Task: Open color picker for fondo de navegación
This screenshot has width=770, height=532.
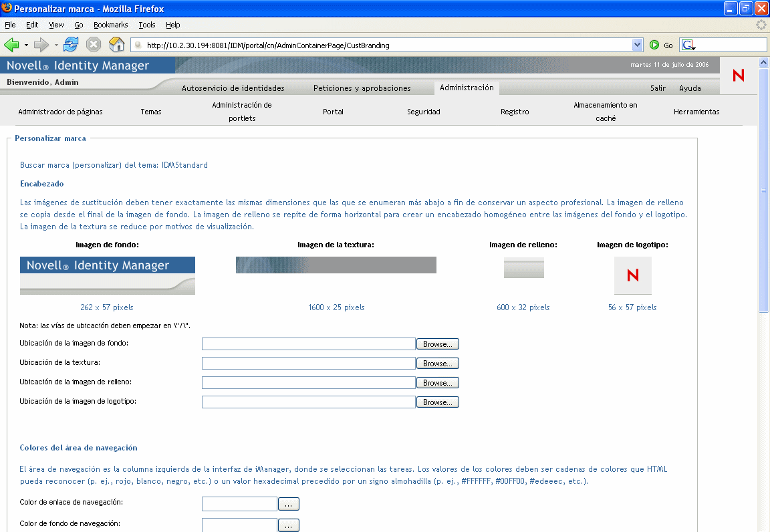Action: tap(289, 525)
